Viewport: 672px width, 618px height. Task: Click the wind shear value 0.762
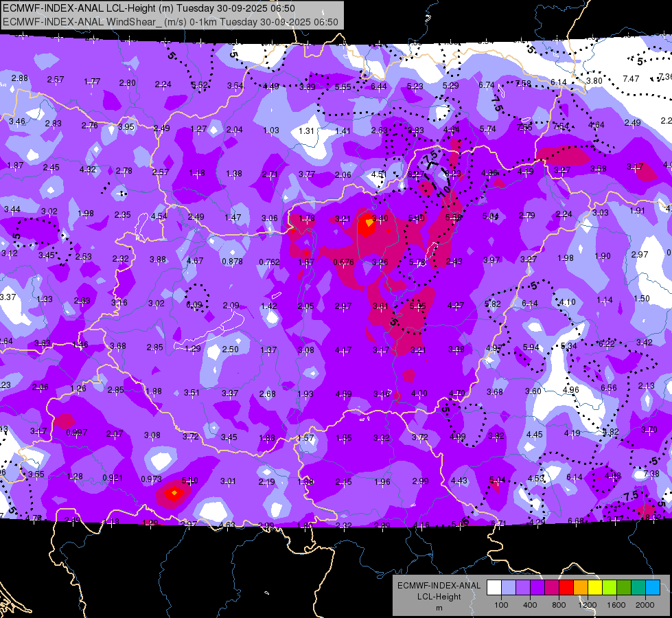pyautogui.click(x=269, y=262)
